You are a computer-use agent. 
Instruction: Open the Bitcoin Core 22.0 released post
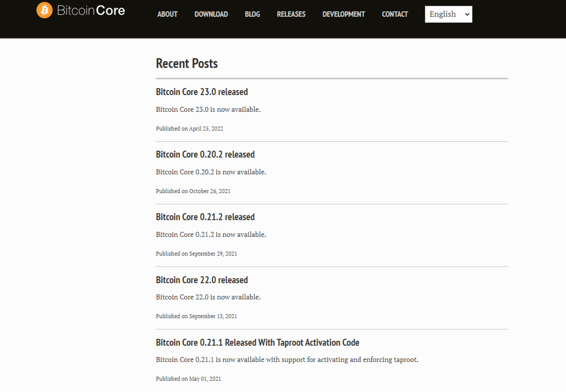tap(202, 280)
